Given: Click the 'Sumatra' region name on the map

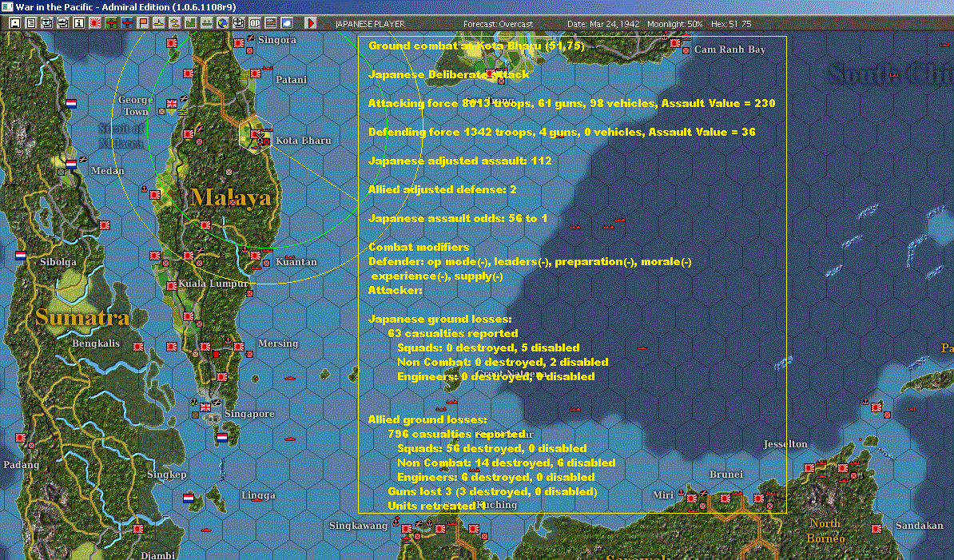Looking at the screenshot, I should (x=82, y=317).
